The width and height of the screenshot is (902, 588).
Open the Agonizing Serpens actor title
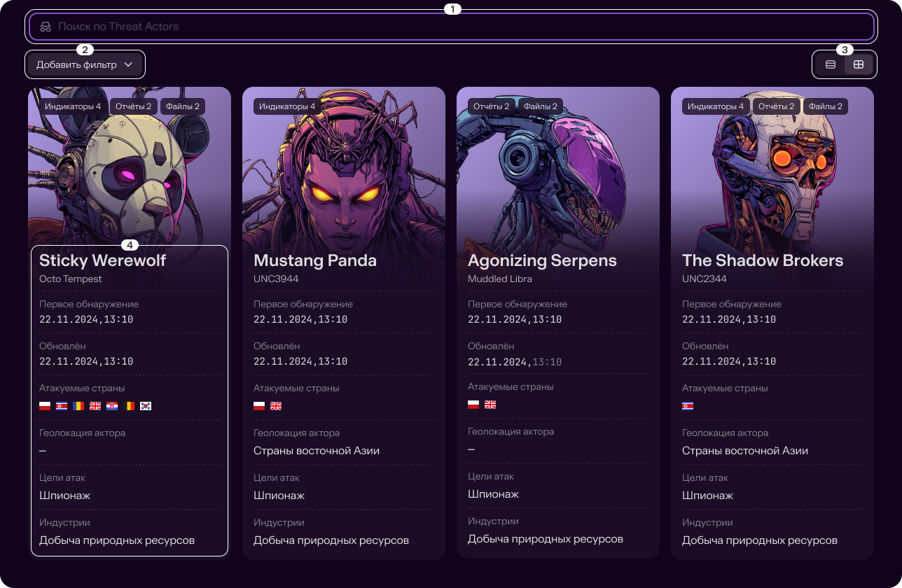[x=542, y=260]
